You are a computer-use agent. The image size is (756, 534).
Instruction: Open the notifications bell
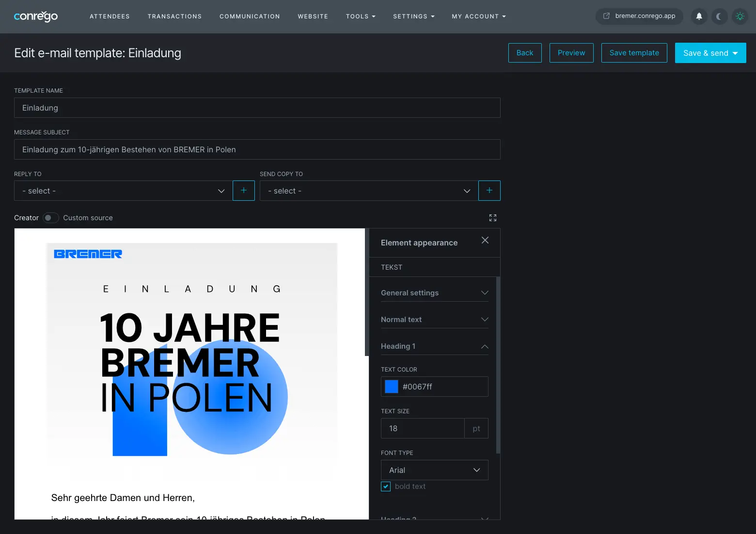(699, 16)
